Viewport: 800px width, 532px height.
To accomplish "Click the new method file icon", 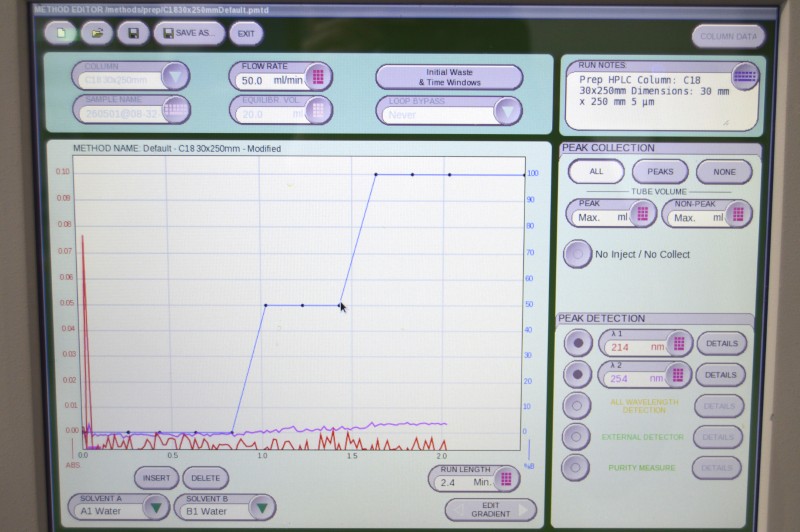I will pyautogui.click(x=61, y=34).
